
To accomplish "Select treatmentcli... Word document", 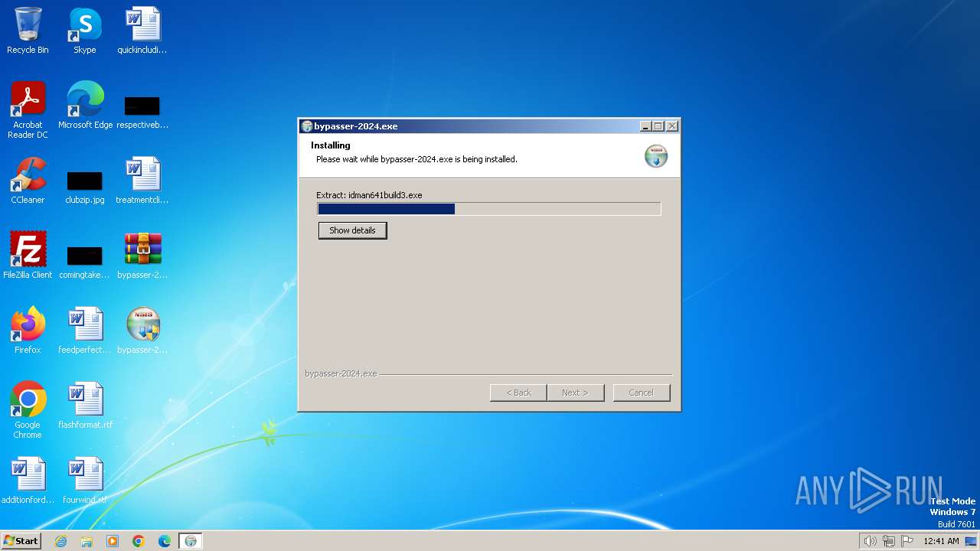I will click(x=142, y=181).
